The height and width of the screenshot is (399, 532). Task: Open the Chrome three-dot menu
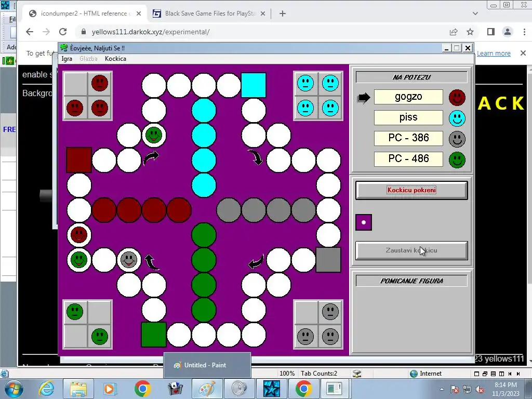pyautogui.click(x=524, y=32)
